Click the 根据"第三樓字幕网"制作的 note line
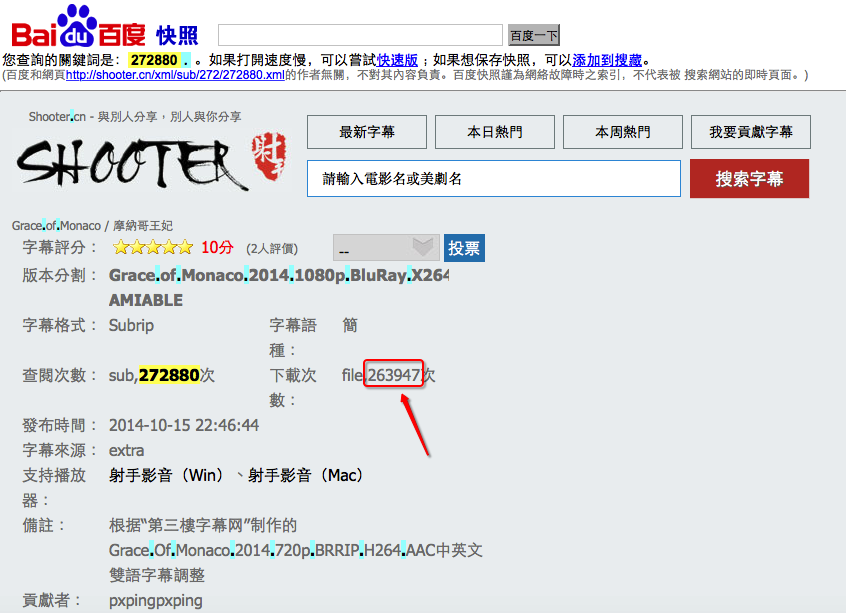This screenshot has height=613, width=846. click(203, 525)
